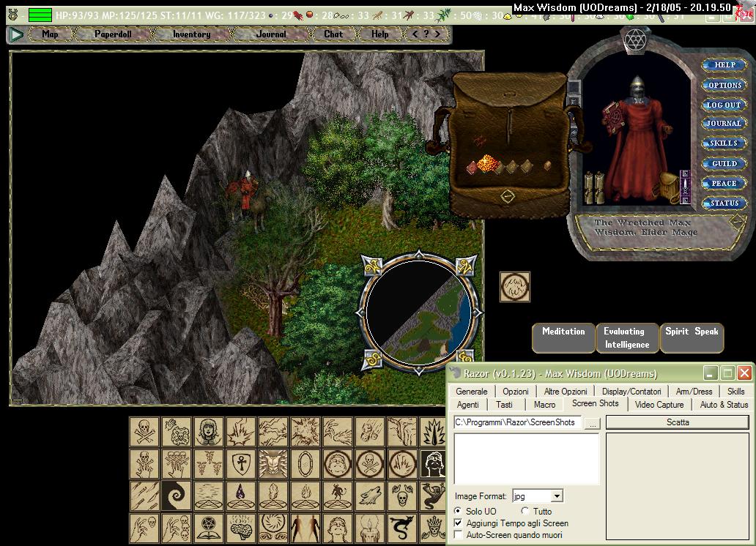Click the hooded face spell icon

(209, 431)
